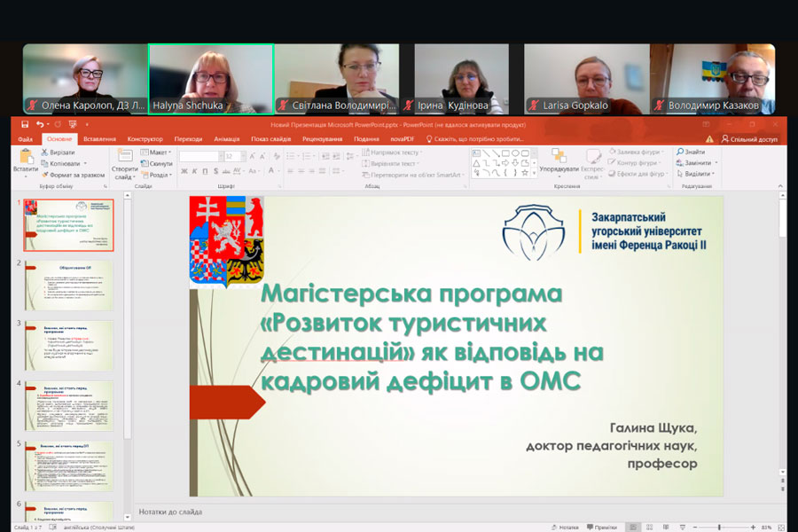The height and width of the screenshot is (532, 798).
Task: Click the Створити слайд new slide icon
Action: [124, 160]
